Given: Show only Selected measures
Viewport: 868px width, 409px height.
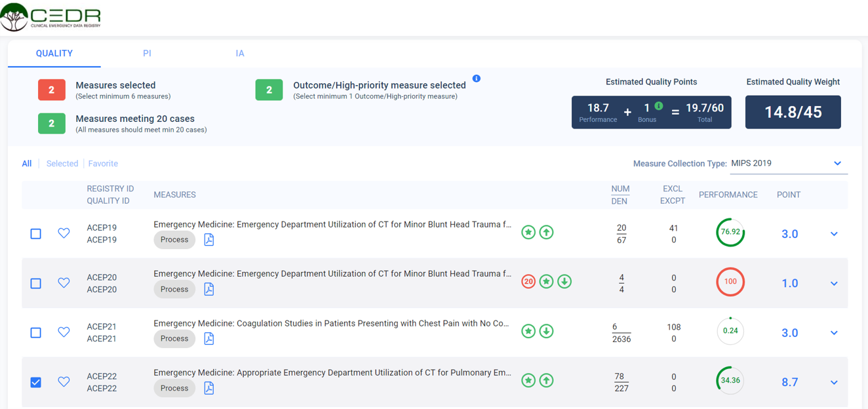Looking at the screenshot, I should click(62, 163).
